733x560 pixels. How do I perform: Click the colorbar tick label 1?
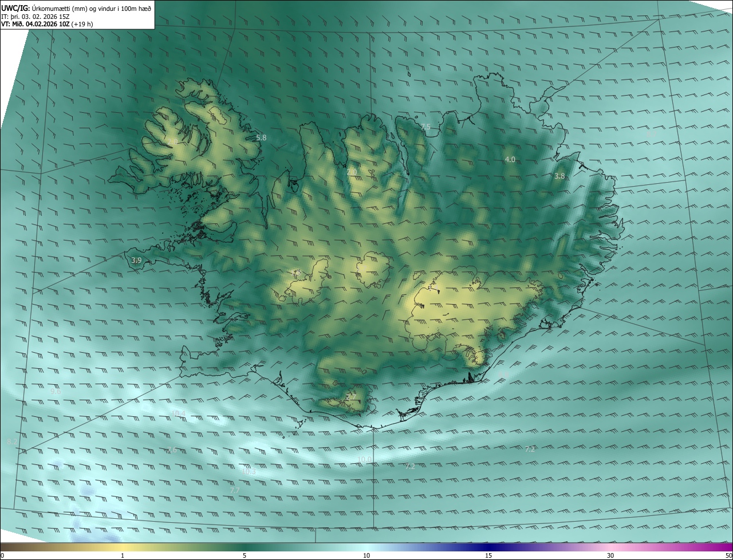click(123, 556)
